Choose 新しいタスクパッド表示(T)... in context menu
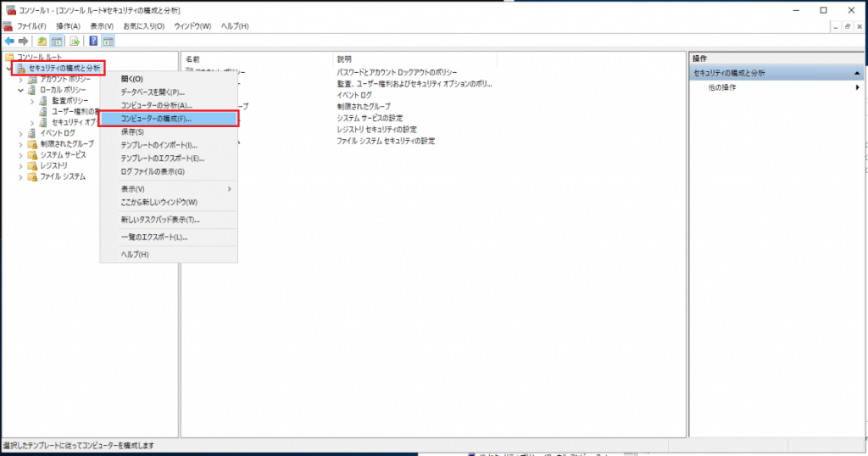868x456 pixels. [169, 220]
